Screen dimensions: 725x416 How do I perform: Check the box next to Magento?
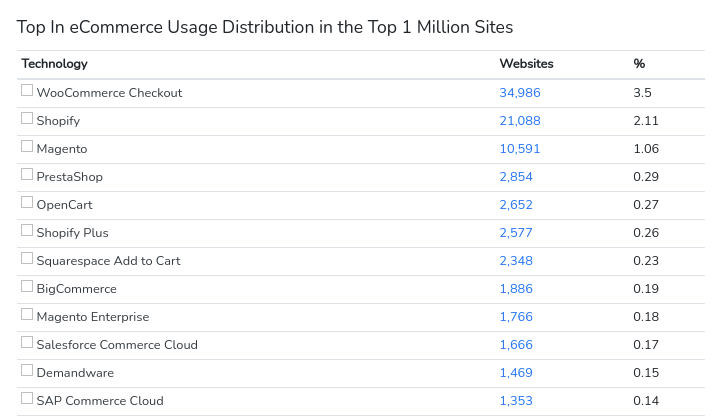coord(27,147)
